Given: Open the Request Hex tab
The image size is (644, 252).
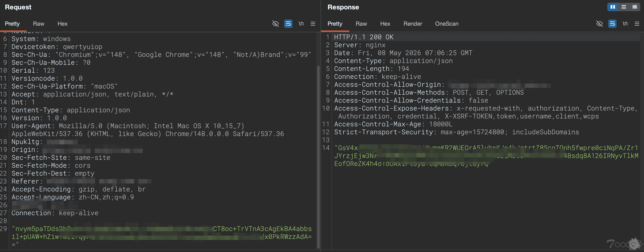Looking at the screenshot, I should [x=62, y=24].
